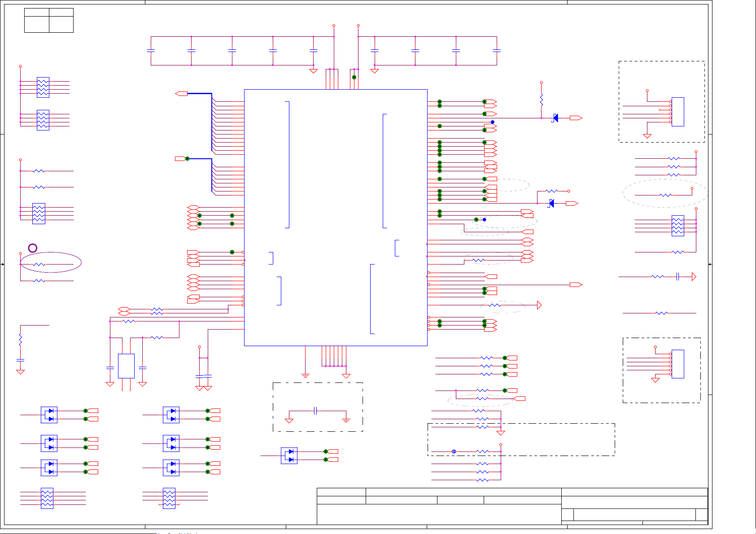Select the connector inside the top-right dashed box
Image resolution: width=756 pixels, height=534 pixels.
[x=677, y=112]
